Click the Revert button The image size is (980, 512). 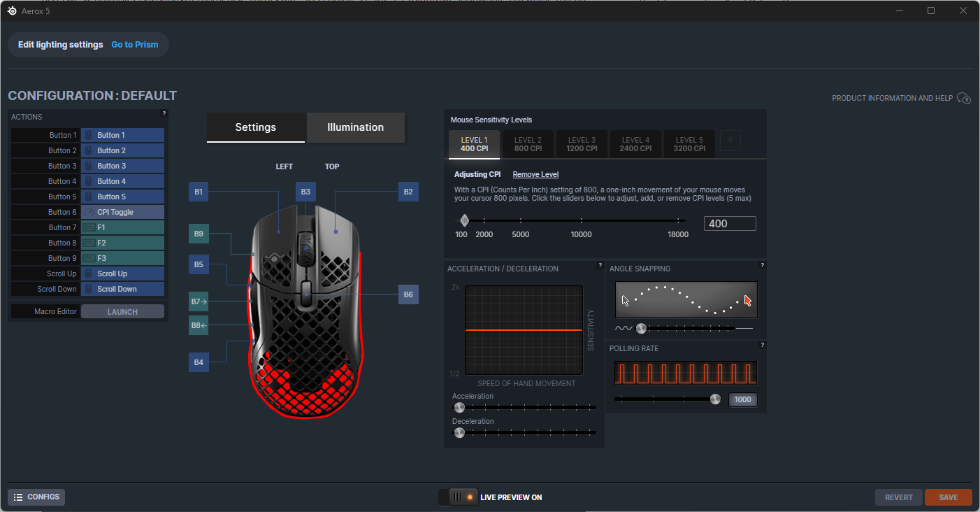(x=899, y=497)
